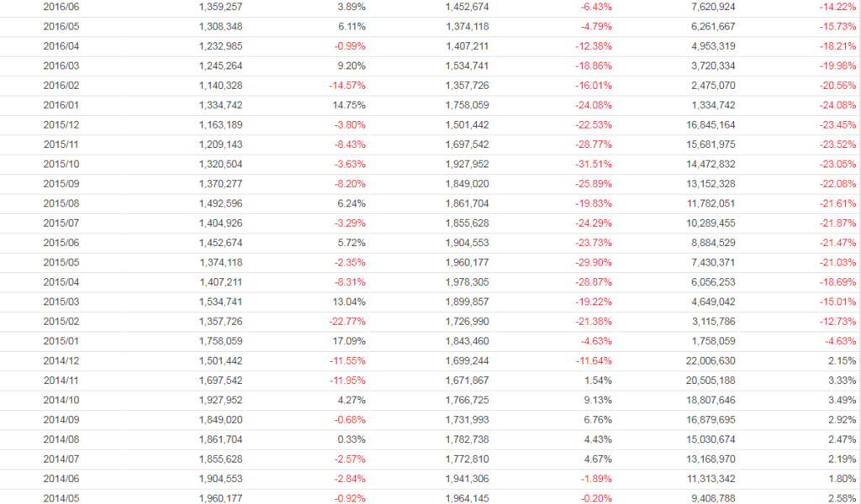Select the 3.49% percentage cell
Image resolution: width=861 pixels, height=504 pixels.
(x=843, y=400)
